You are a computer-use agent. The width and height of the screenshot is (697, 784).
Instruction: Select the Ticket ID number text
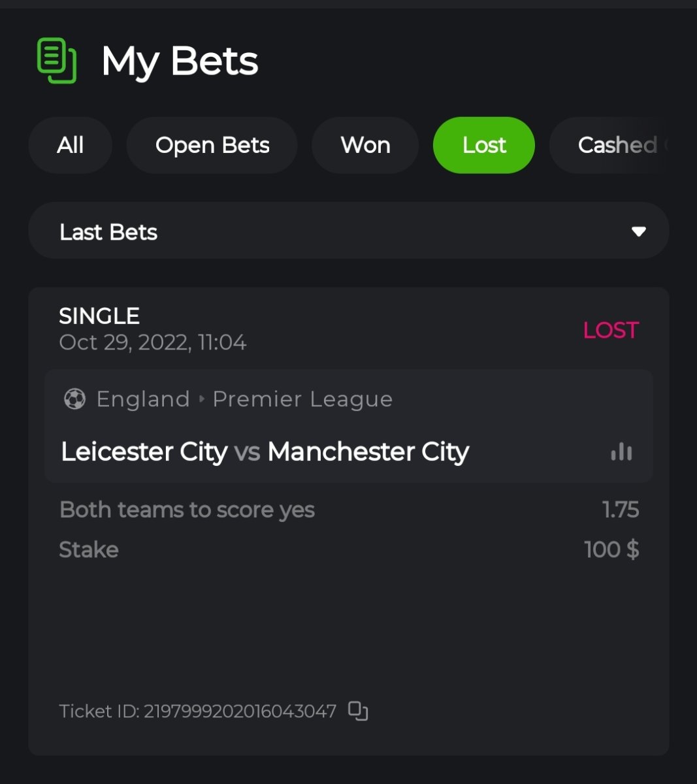point(239,711)
